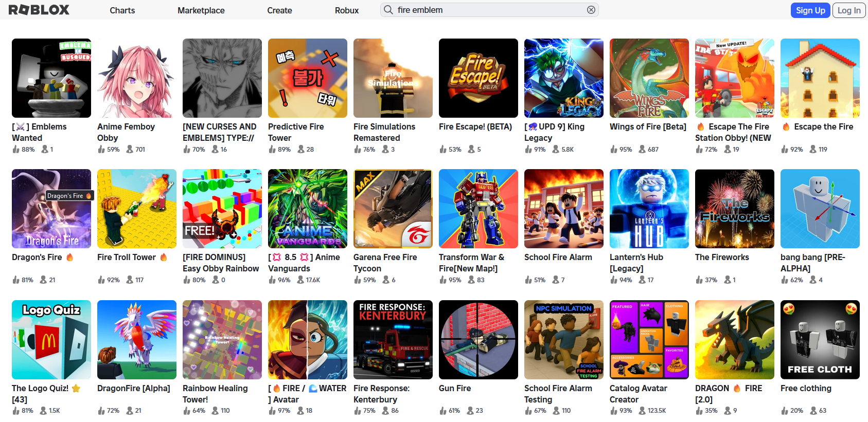
Task: Click the Roblox logo
Action: 39,10
